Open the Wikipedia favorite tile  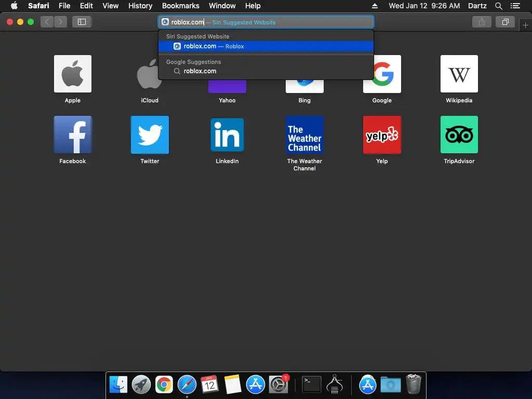459,74
